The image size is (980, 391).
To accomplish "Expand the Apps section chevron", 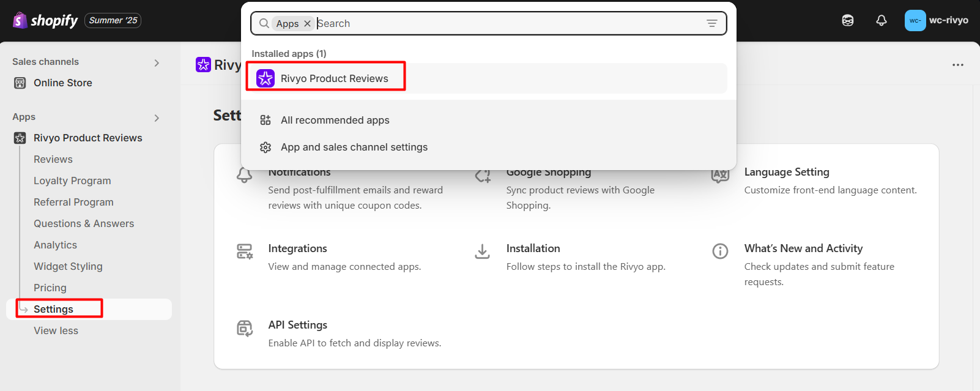I will click(x=157, y=117).
